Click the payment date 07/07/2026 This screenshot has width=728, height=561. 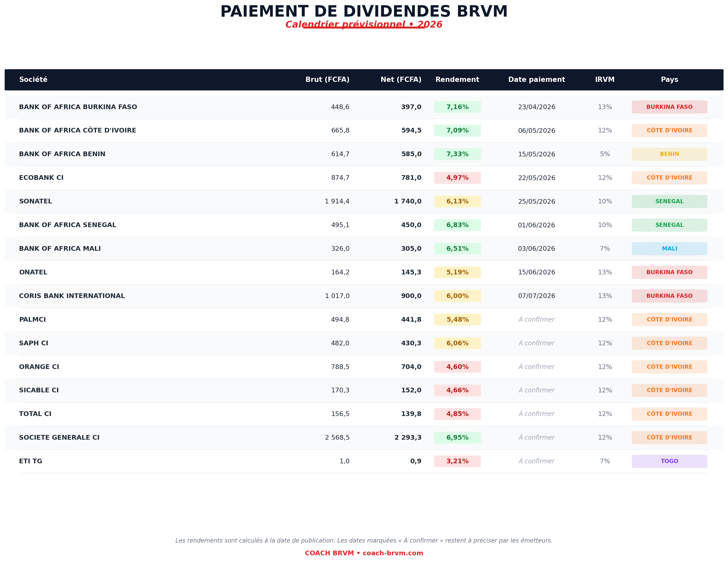pyautogui.click(x=537, y=296)
